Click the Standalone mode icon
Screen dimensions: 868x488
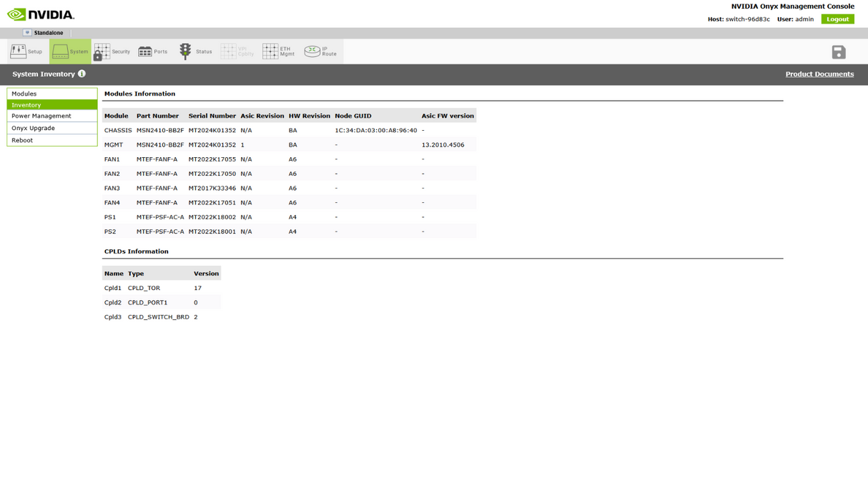[x=27, y=33]
